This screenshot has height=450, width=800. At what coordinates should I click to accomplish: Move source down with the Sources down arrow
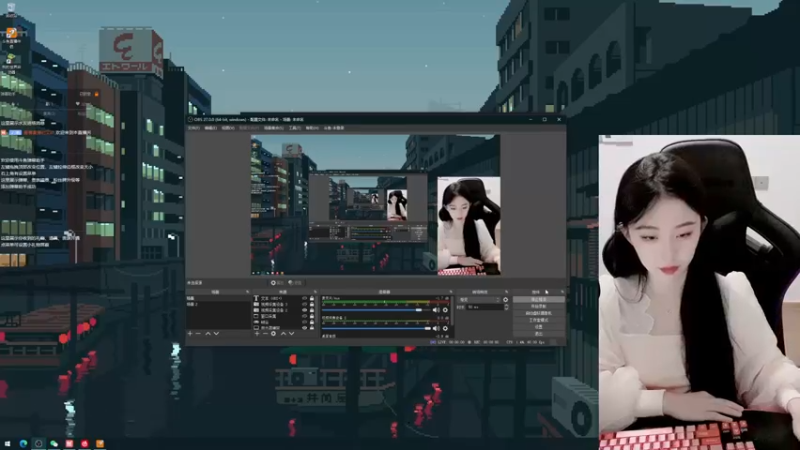(292, 334)
